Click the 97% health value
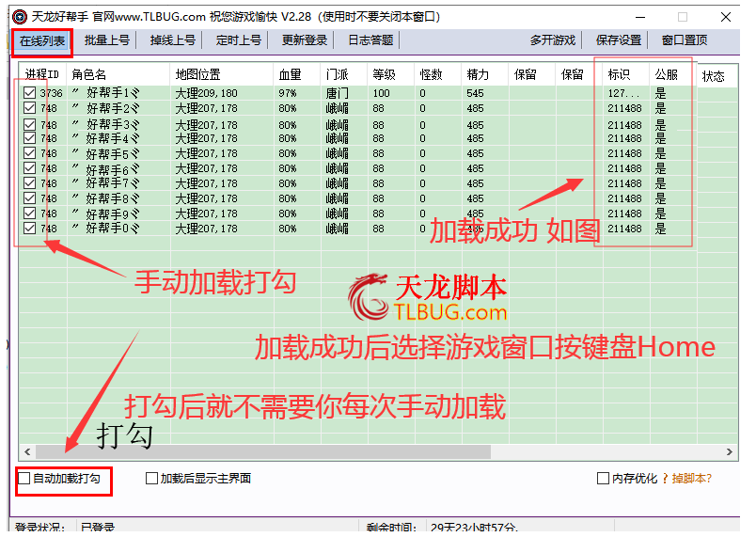756x537 pixels. 288,93
